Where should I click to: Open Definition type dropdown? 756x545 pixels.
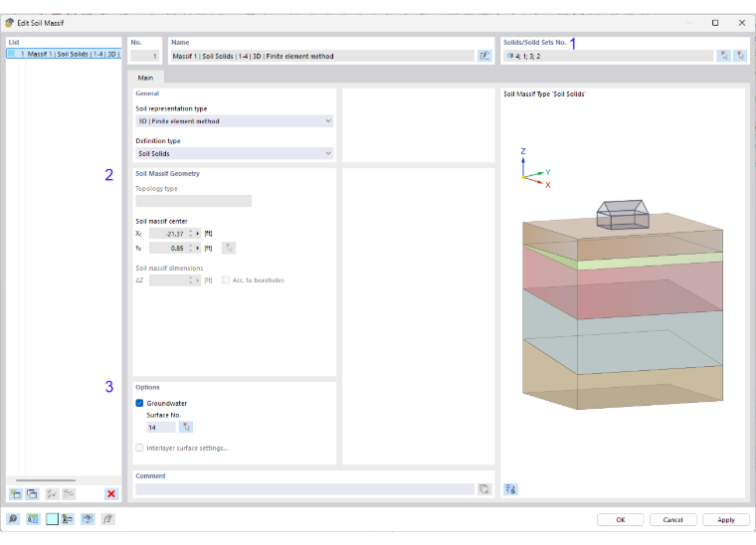click(235, 153)
